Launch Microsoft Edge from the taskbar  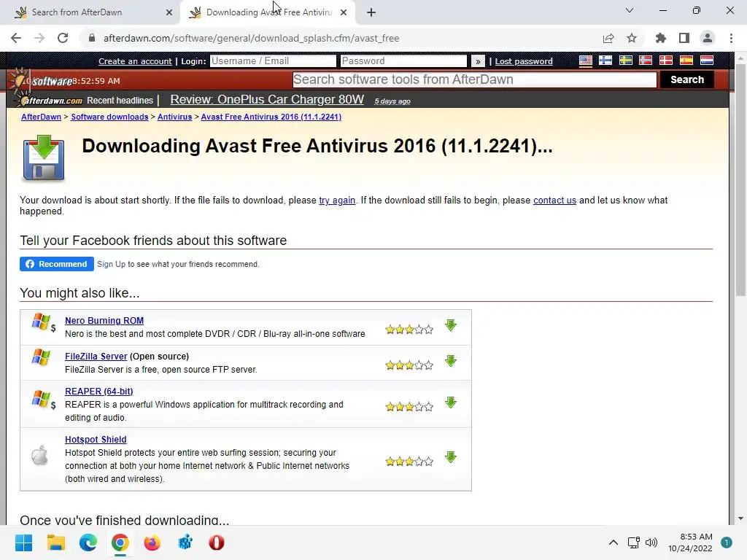coord(88,542)
